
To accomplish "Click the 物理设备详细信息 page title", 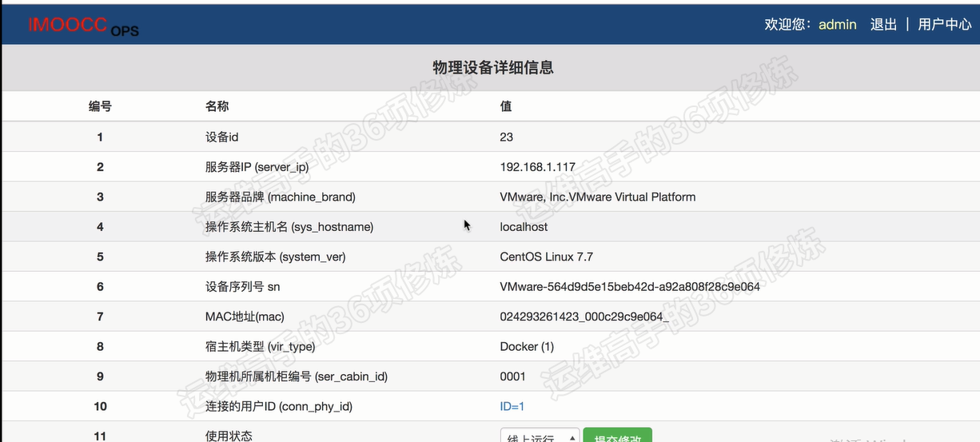I will coord(492,68).
